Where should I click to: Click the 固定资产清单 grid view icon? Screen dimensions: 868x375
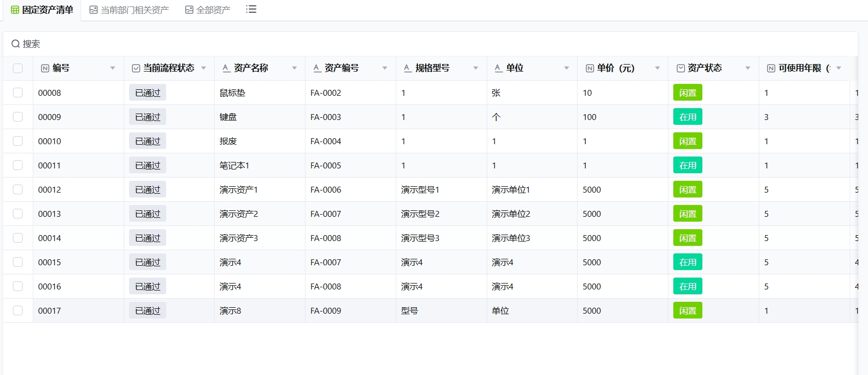[x=15, y=10]
